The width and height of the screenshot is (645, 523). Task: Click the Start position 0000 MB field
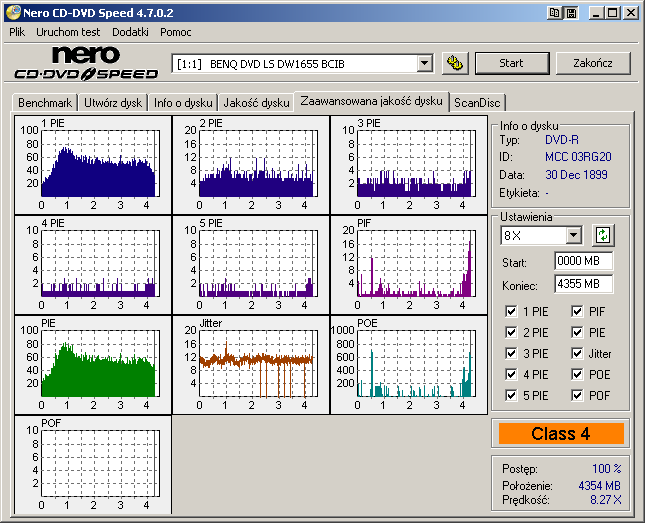click(583, 261)
